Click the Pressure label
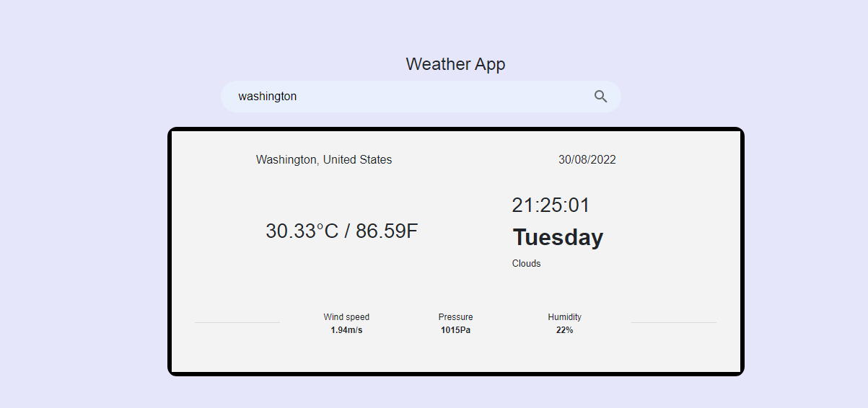This screenshot has height=408, width=868. coord(455,317)
